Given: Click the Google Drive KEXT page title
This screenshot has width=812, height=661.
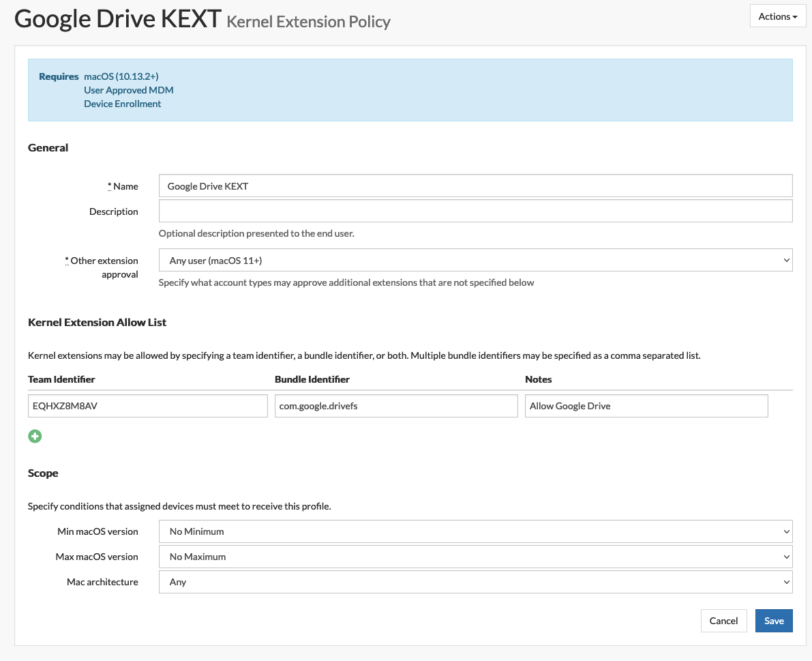Looking at the screenshot, I should 117,18.
